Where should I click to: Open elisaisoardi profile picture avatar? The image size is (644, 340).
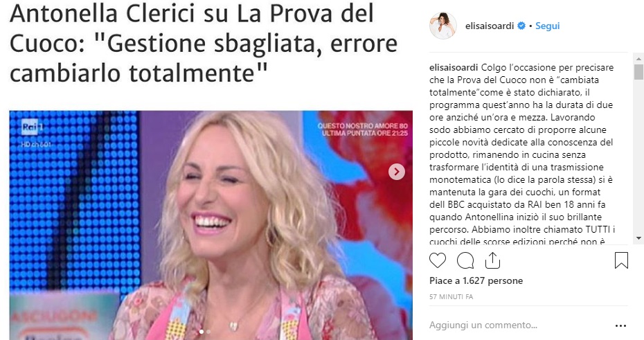(x=442, y=26)
